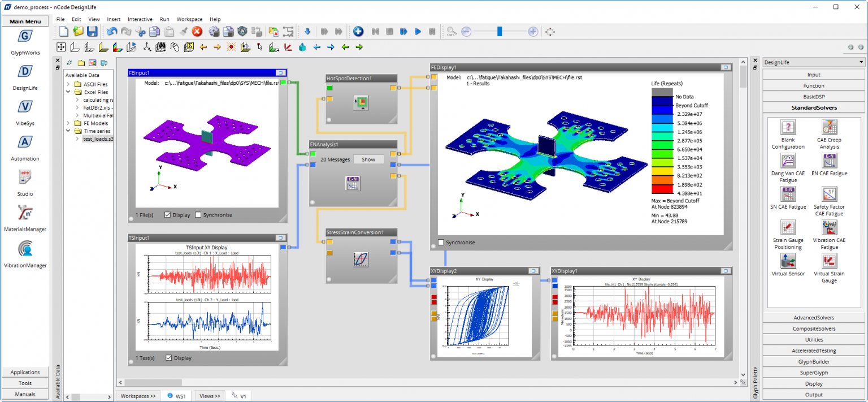868x402 pixels.
Task: Expand the FE Models folder node
Action: tap(69, 123)
